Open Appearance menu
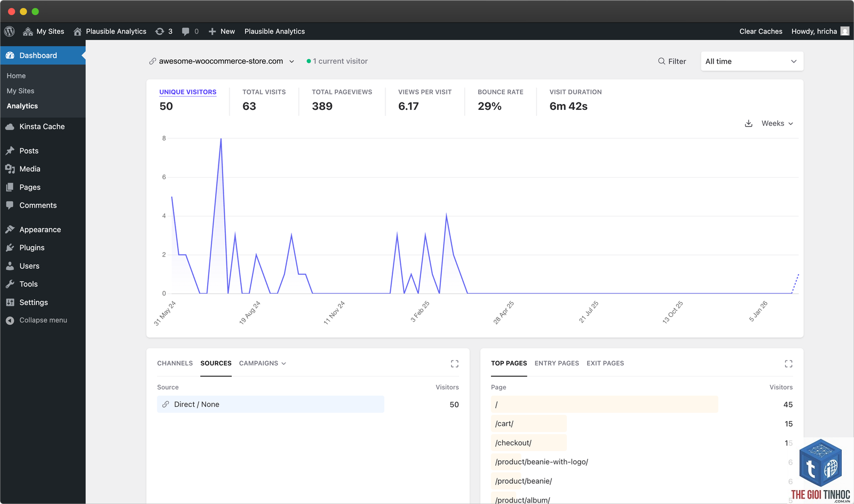 tap(43, 230)
